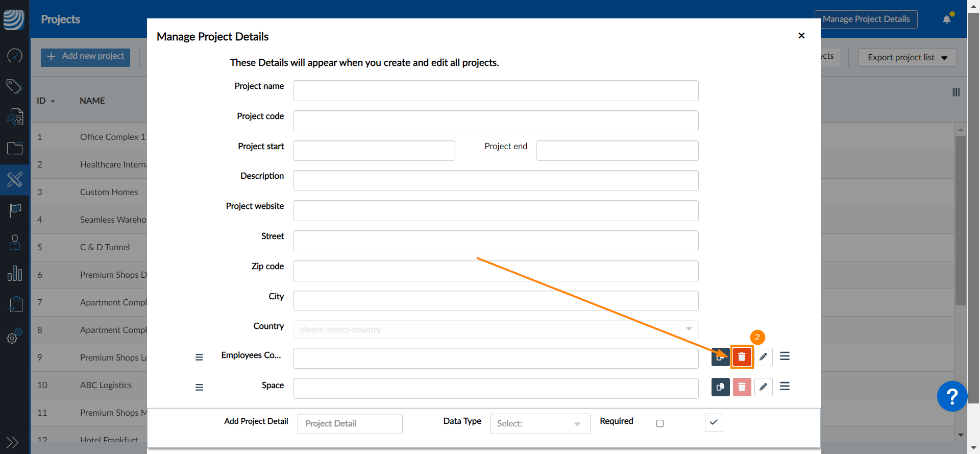
Task: Edit the Space detail with pencil icon
Action: click(x=763, y=387)
